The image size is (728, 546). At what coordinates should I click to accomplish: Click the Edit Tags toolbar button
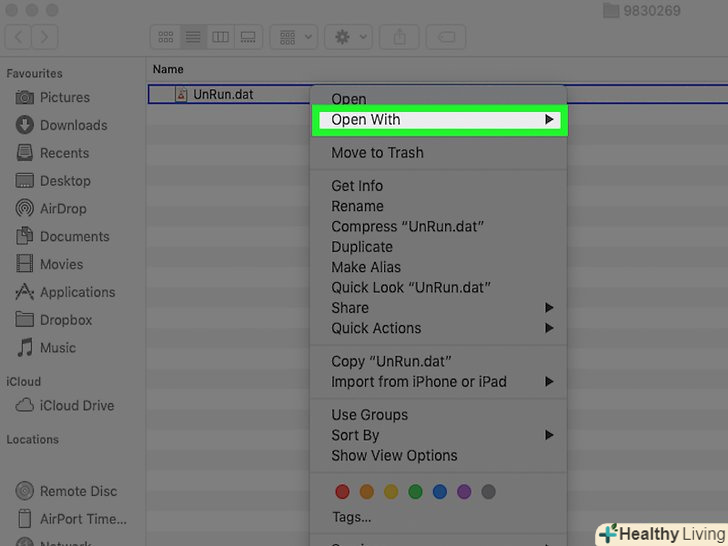446,37
